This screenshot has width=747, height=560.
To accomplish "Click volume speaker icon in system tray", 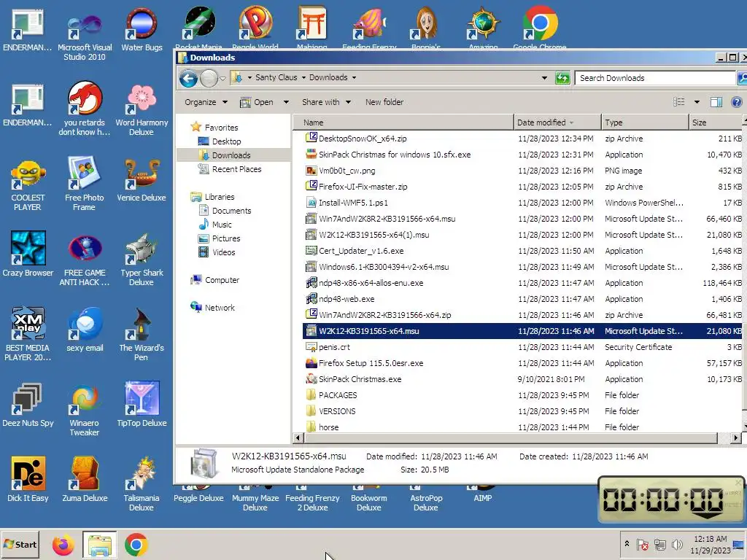I will 676,544.
